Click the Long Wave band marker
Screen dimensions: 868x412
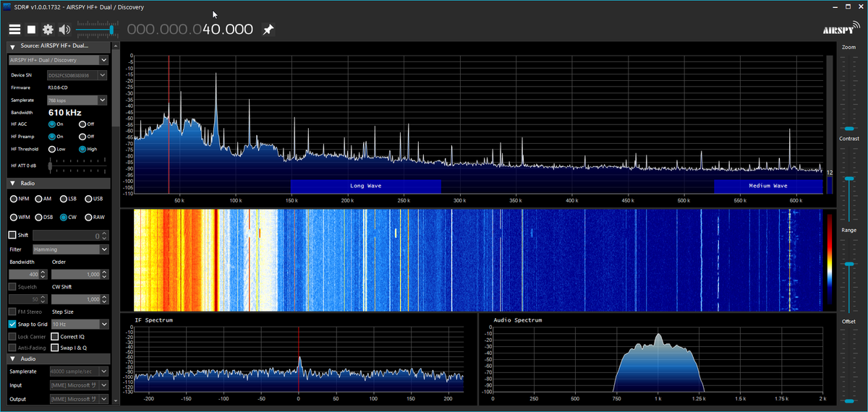click(365, 186)
